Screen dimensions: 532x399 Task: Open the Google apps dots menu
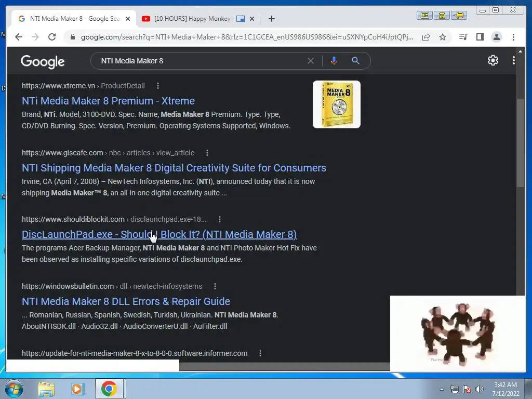[513, 60]
